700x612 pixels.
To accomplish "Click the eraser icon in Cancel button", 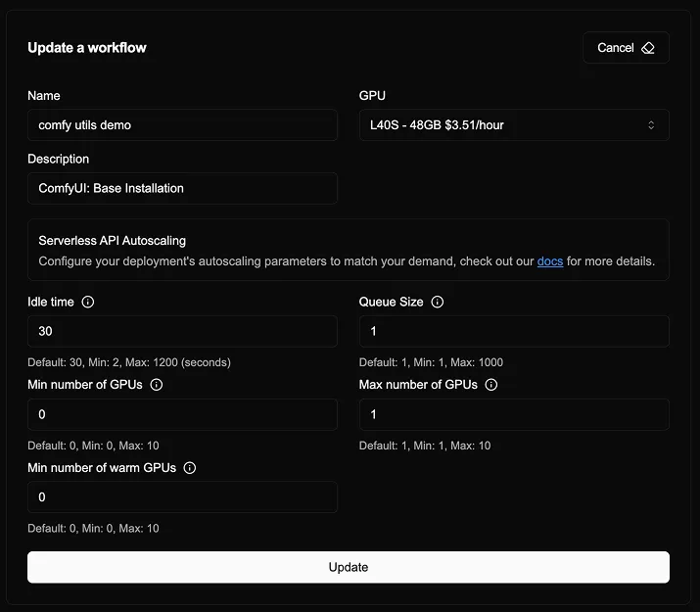I will pos(648,48).
